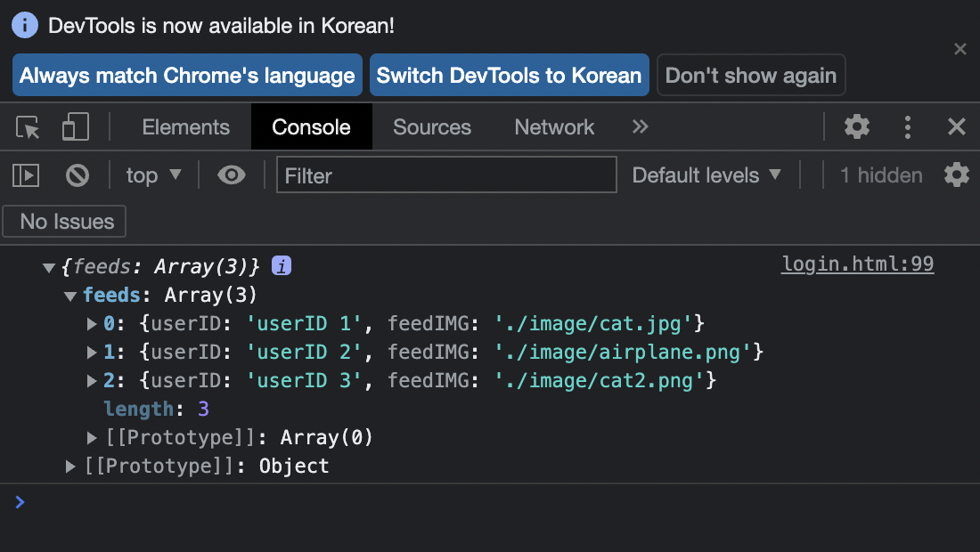Screen dimensions: 980x552
Task: Click the Don't show again button
Action: [751, 75]
